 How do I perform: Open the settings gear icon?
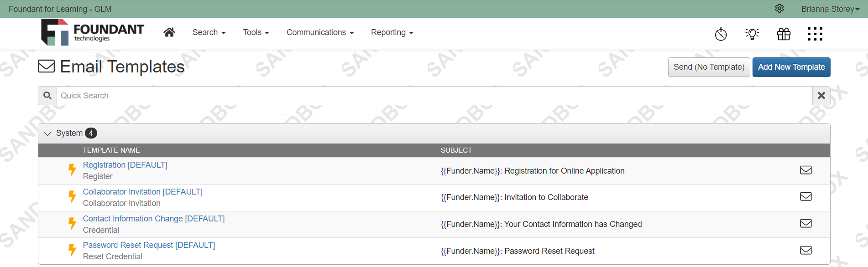pos(779,9)
